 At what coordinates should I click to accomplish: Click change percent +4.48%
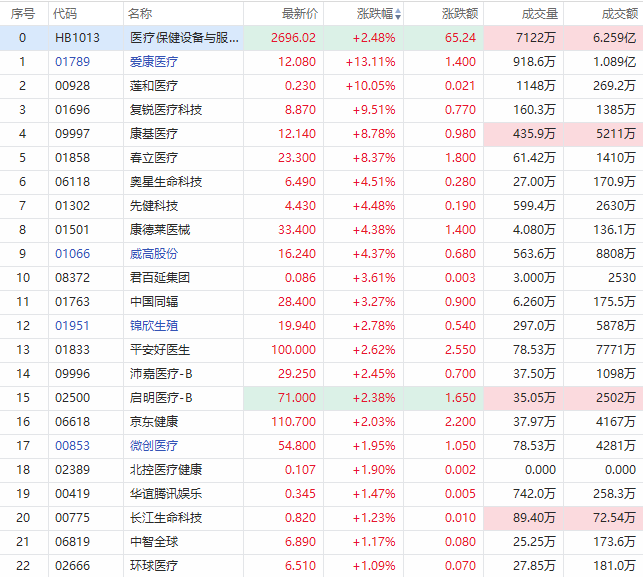pos(374,206)
